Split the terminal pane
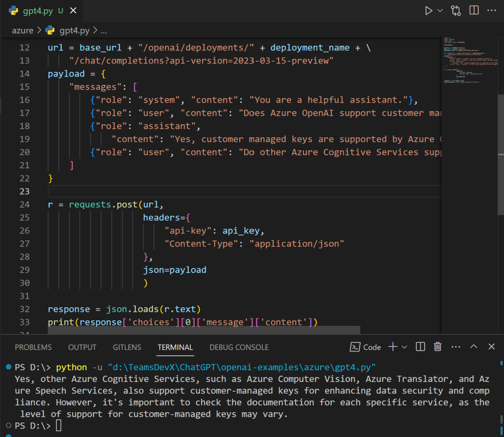504x437 pixels. pyautogui.click(x=420, y=347)
